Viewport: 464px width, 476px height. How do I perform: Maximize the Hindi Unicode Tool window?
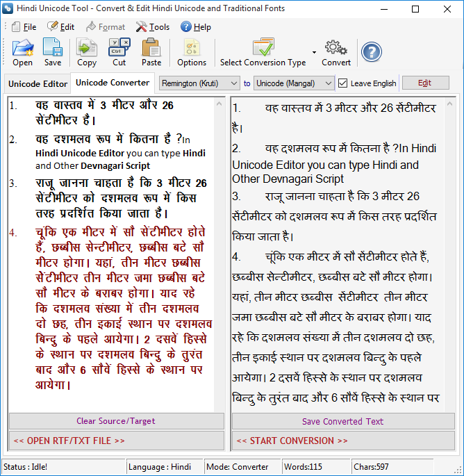[x=415, y=9]
